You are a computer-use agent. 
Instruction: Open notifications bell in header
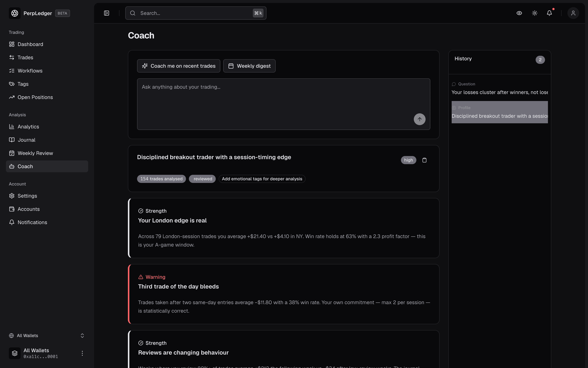click(549, 13)
